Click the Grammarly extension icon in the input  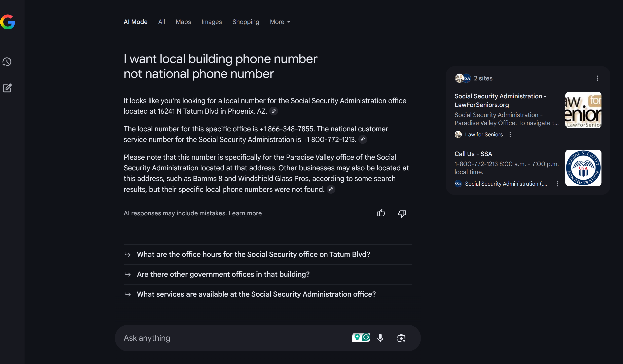click(366, 337)
